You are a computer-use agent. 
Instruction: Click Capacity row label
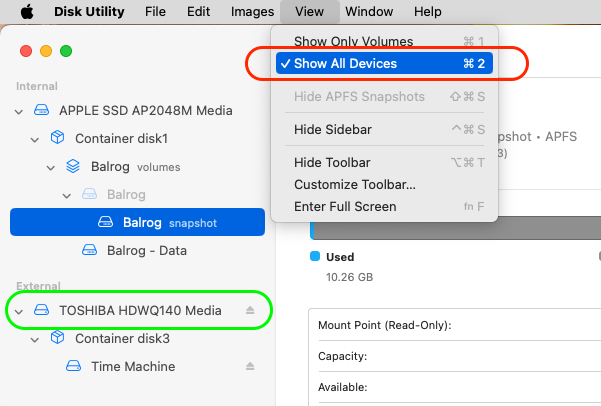(x=342, y=356)
